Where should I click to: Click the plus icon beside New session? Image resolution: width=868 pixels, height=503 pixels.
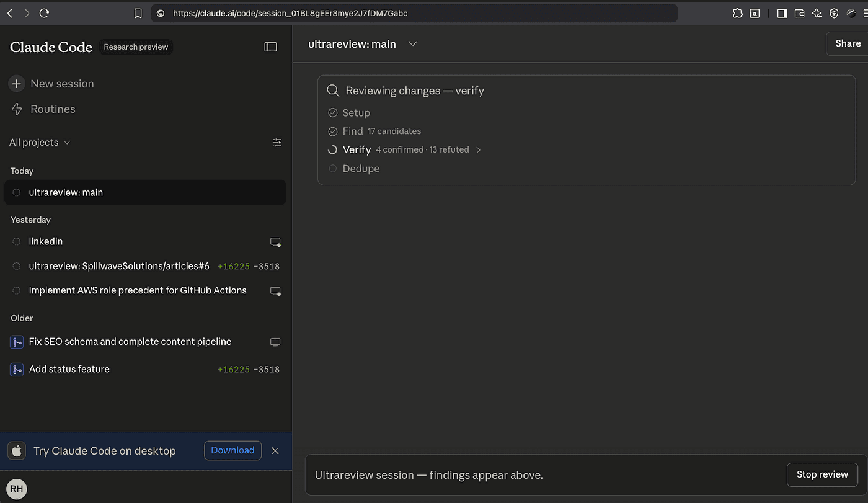[17, 84]
